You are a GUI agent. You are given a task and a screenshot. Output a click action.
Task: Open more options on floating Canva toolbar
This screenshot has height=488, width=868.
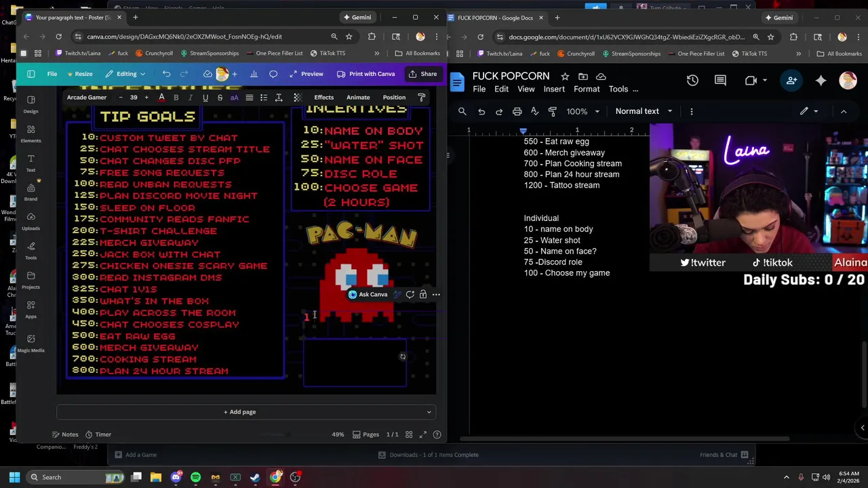tap(436, 295)
